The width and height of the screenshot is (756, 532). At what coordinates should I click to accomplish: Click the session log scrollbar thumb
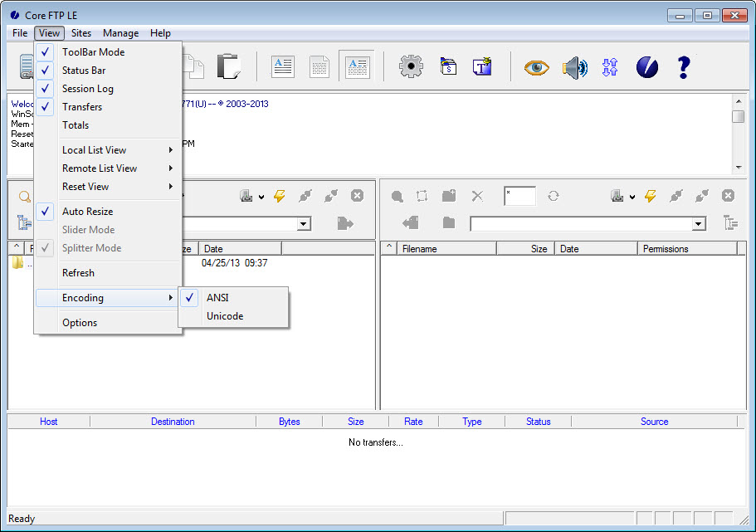tap(739, 116)
